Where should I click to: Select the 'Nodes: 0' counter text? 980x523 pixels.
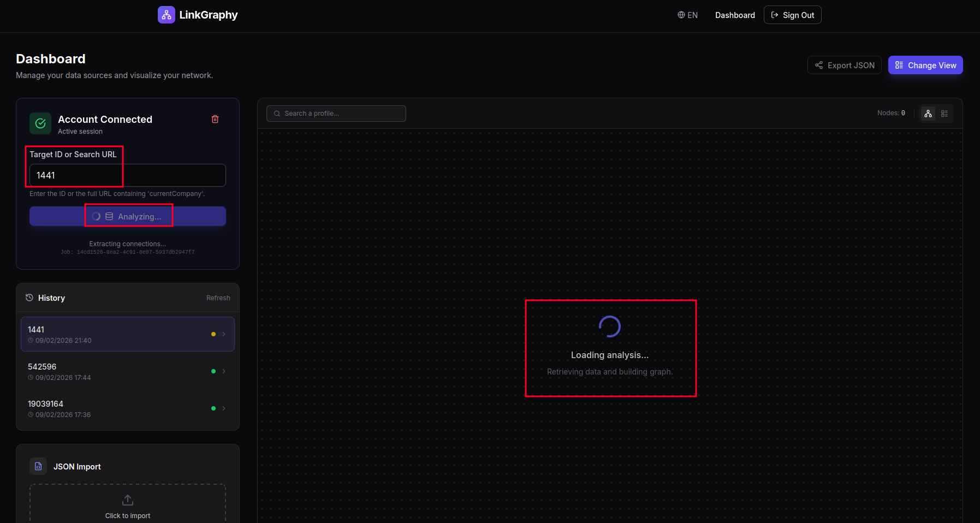tap(891, 113)
